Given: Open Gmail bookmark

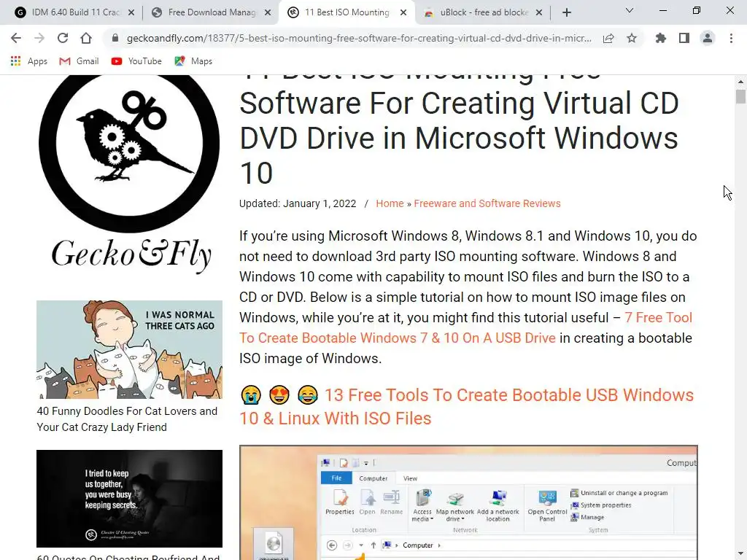Looking at the screenshot, I should point(79,61).
